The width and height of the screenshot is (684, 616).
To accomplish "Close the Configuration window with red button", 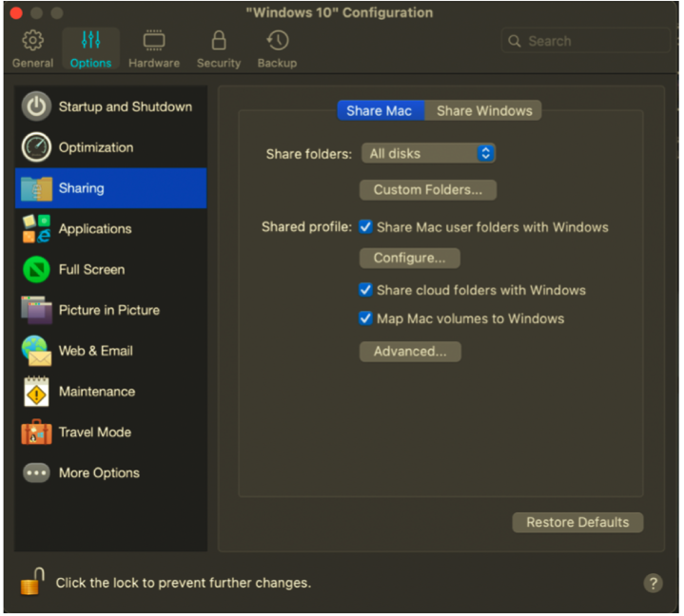I will 16,13.
